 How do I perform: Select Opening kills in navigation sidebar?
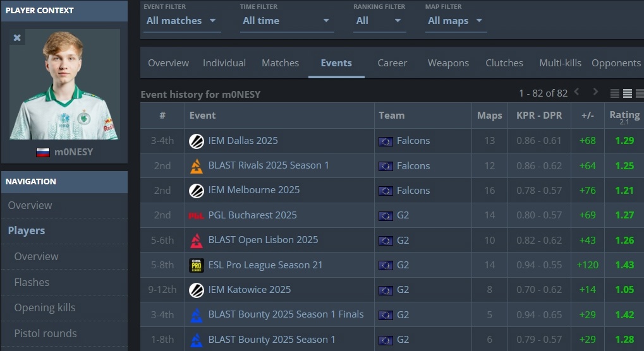pyautogui.click(x=45, y=307)
